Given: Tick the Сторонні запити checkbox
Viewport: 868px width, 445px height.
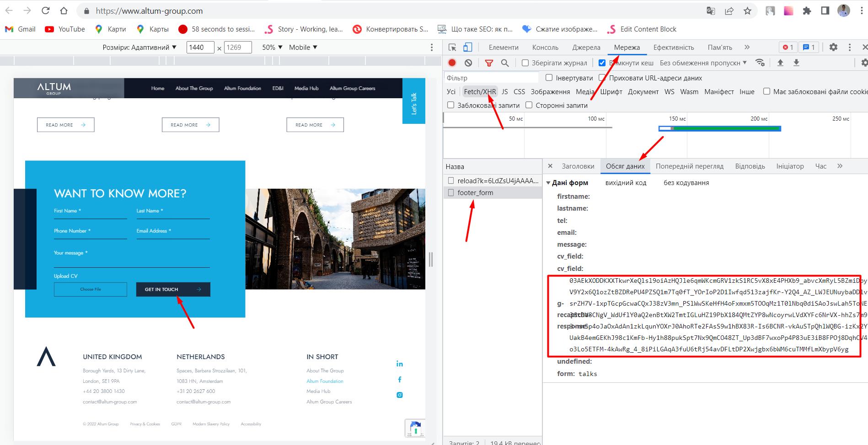Looking at the screenshot, I should coord(529,105).
